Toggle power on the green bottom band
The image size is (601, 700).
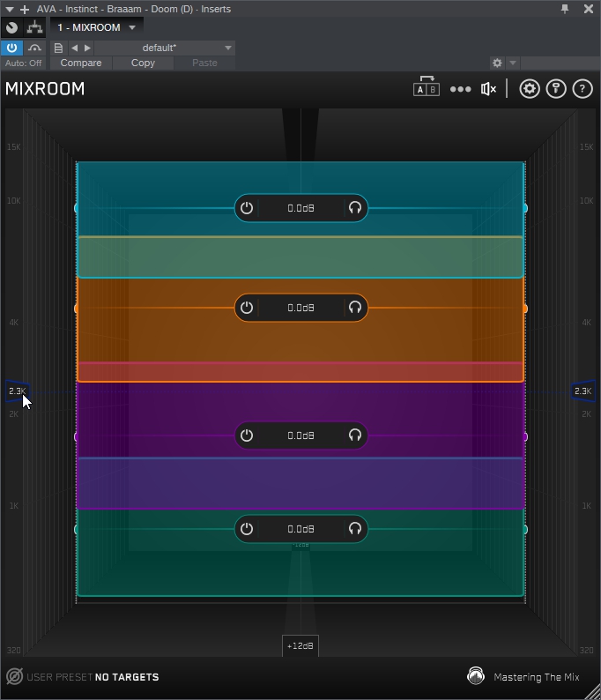pos(247,529)
